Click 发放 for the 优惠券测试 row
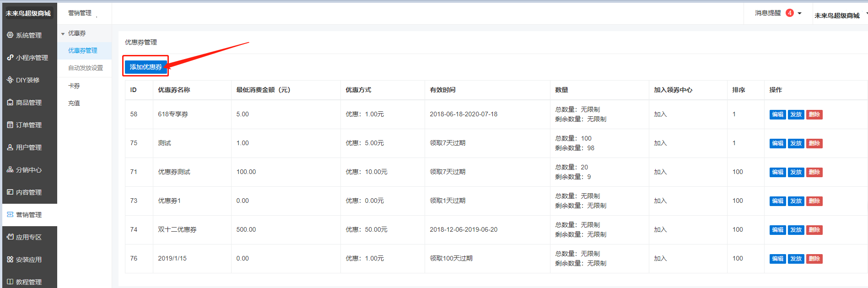This screenshot has width=868, height=288. coord(796,172)
